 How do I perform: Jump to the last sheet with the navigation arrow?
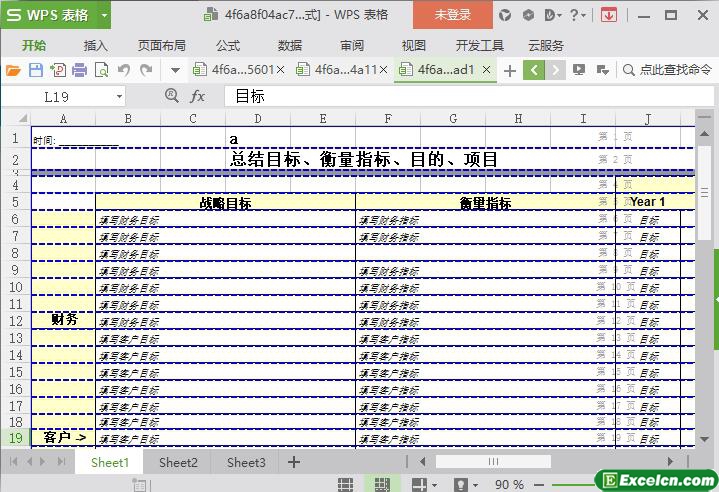[61, 462]
